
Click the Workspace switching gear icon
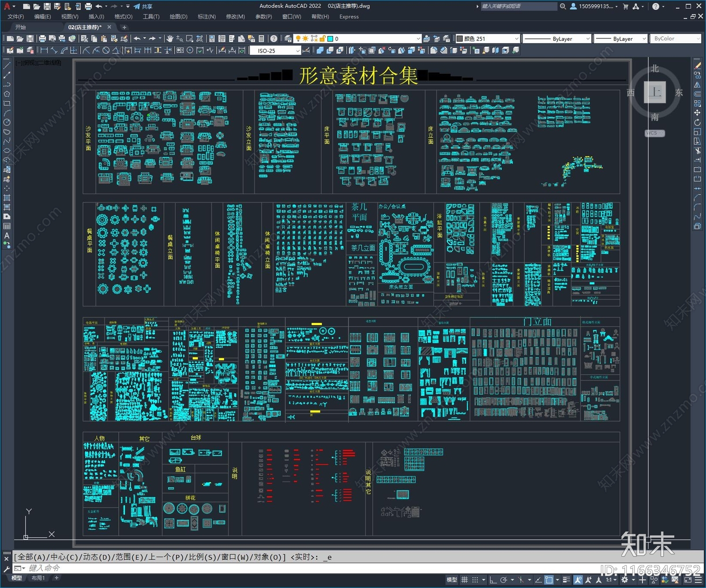pos(625,580)
